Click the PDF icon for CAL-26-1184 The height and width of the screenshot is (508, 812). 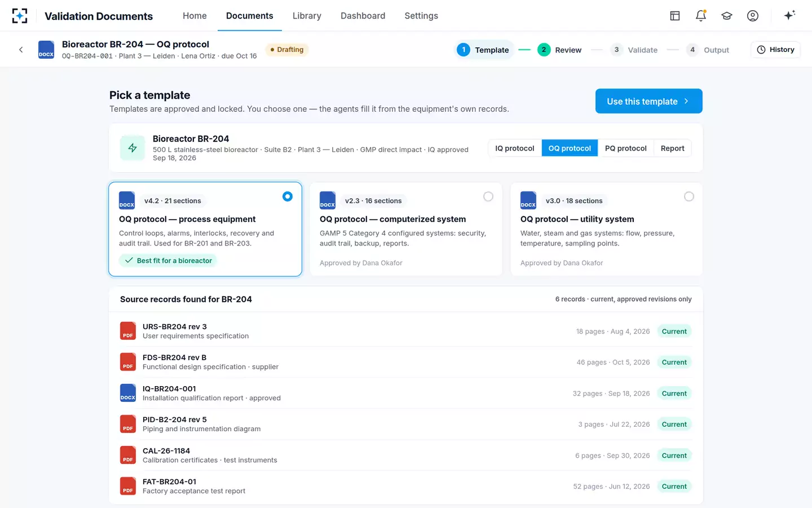pos(128,455)
